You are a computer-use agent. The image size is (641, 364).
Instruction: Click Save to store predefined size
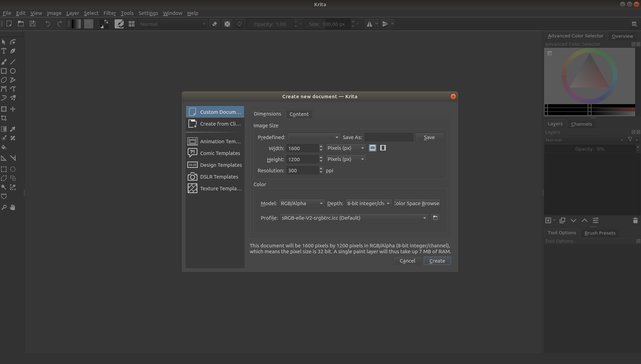click(x=429, y=137)
